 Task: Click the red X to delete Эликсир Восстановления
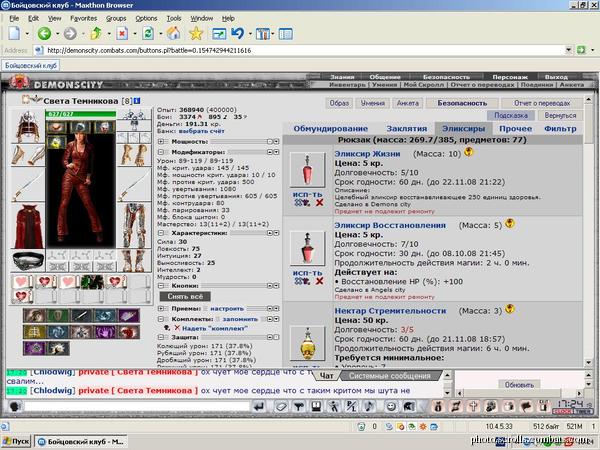click(x=320, y=281)
